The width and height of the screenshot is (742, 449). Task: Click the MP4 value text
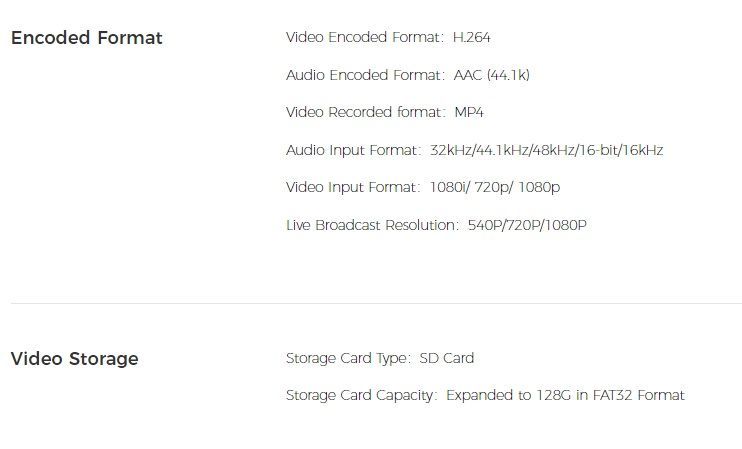(469, 112)
